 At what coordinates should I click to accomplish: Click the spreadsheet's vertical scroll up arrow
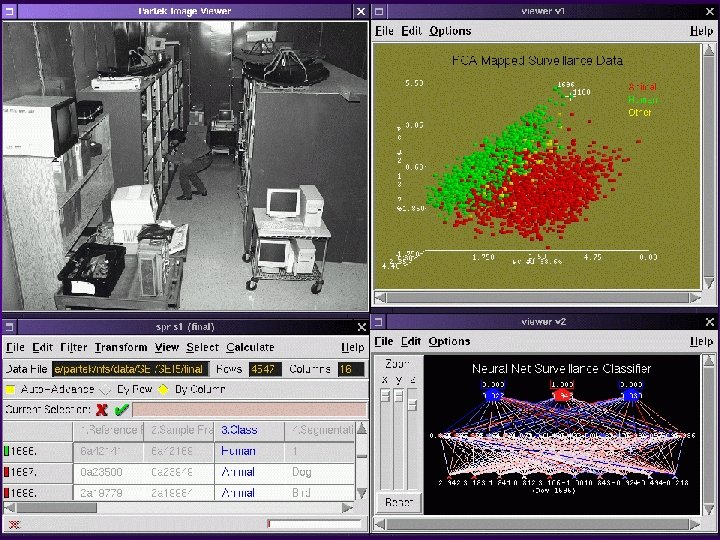[x=362, y=429]
